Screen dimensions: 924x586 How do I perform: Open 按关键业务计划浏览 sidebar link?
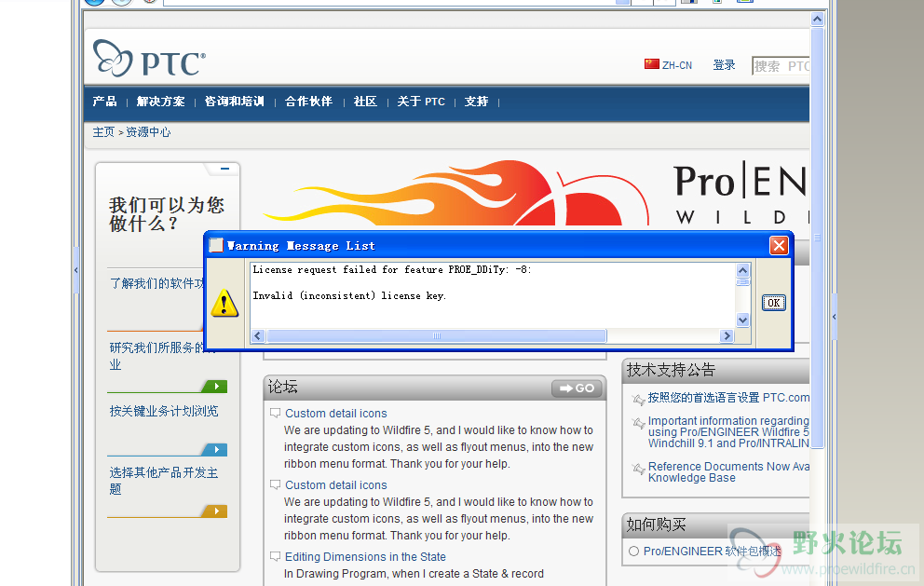tap(164, 411)
